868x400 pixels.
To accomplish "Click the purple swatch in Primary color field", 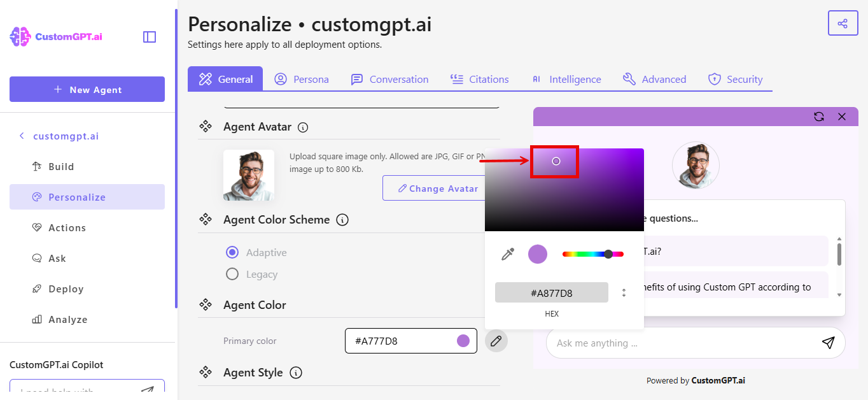I will (x=463, y=341).
